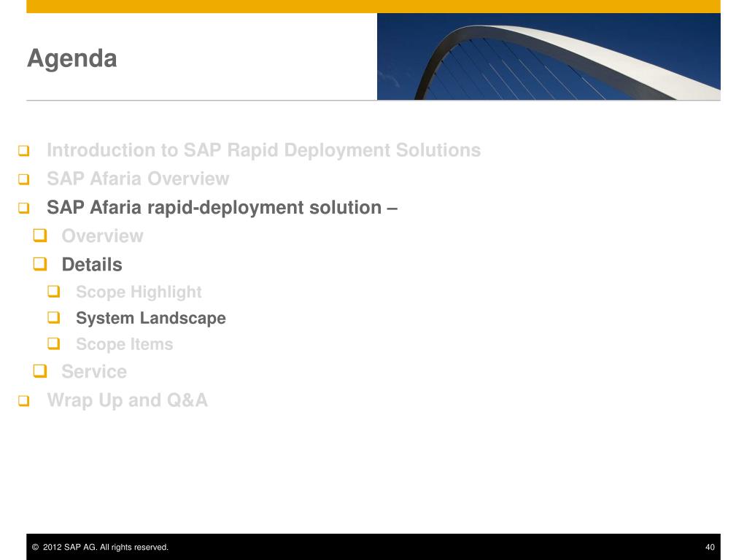
Task: Click the slide number 40 in footer
Action: point(710,547)
